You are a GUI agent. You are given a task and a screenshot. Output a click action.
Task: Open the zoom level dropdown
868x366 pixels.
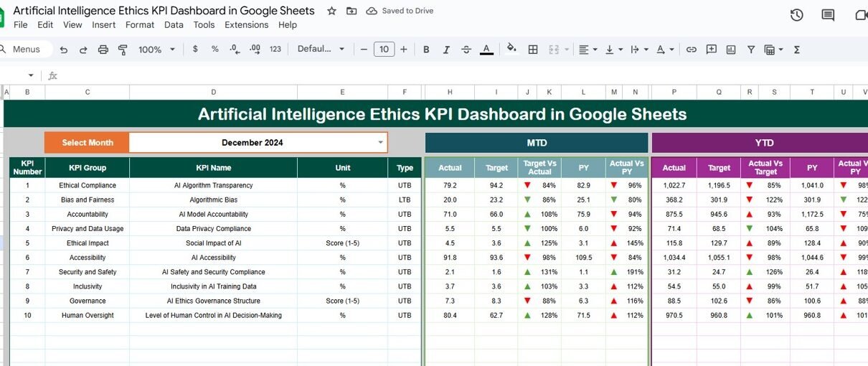[156, 50]
